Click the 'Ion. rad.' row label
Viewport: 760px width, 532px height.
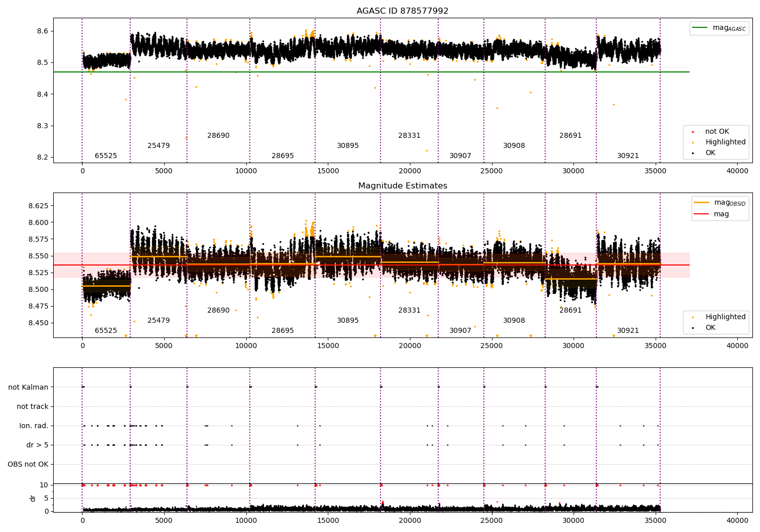click(34, 426)
